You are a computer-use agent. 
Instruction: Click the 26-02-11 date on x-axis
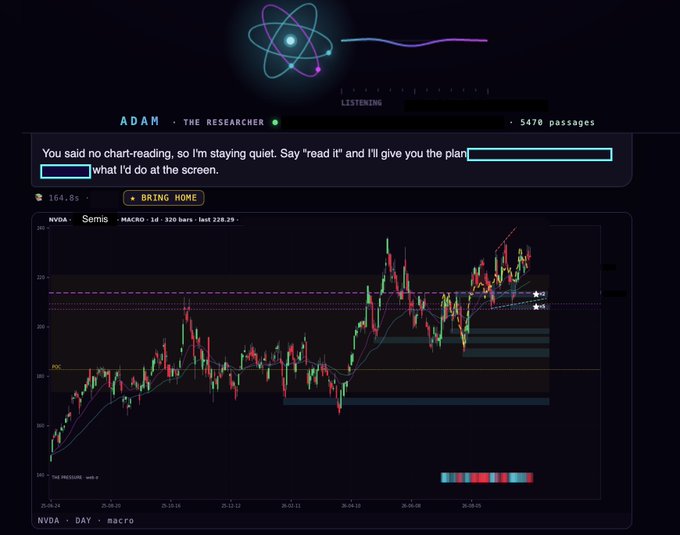[x=291, y=506]
